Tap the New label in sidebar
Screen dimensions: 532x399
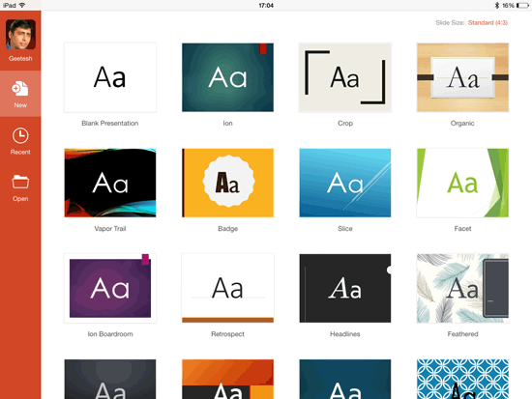point(20,105)
